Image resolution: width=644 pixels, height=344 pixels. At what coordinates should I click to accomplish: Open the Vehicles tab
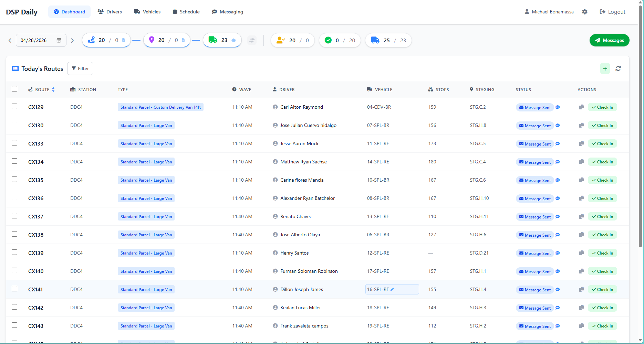(x=147, y=12)
